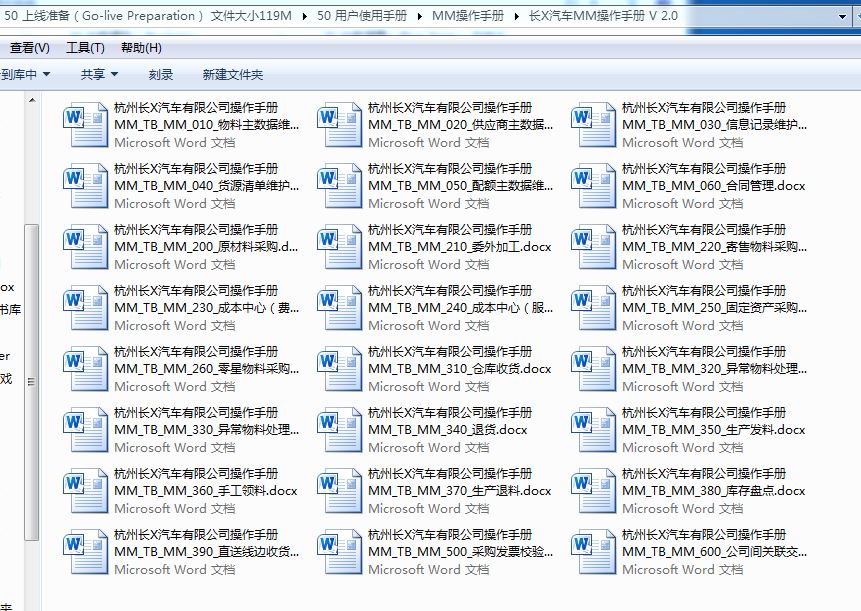Expand the 到库中 toolbar dropdown
Image resolution: width=861 pixels, height=611 pixels.
[25, 74]
